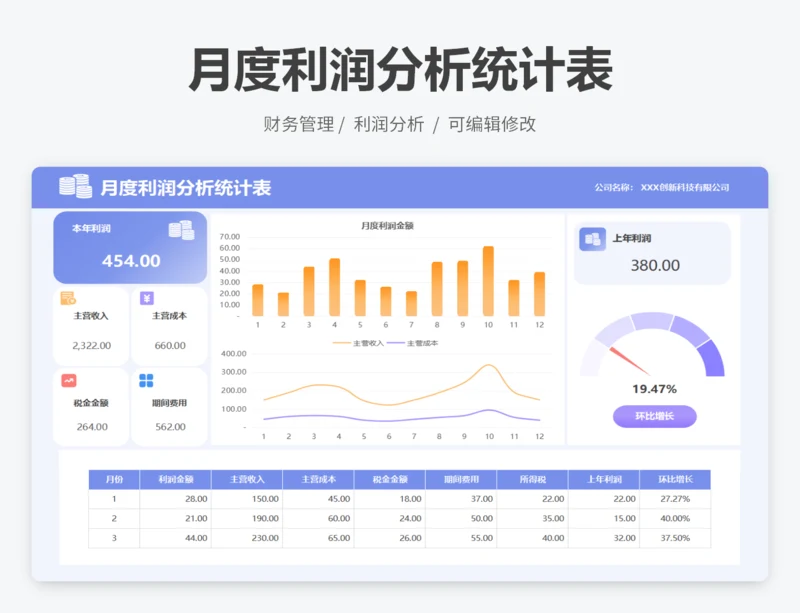Viewport: 800px width, 613px height.
Task: Click the orange 主营收入 icon
Action: (68, 298)
